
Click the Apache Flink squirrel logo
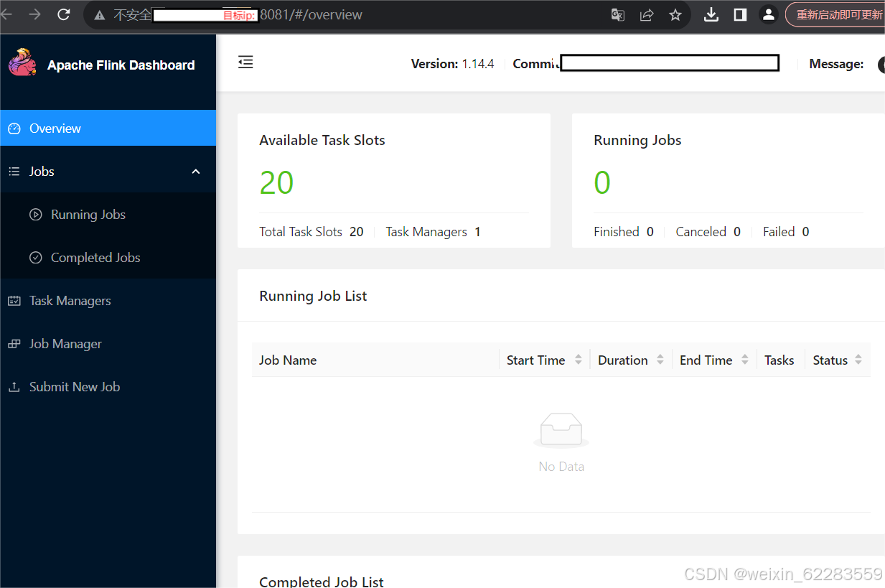23,62
